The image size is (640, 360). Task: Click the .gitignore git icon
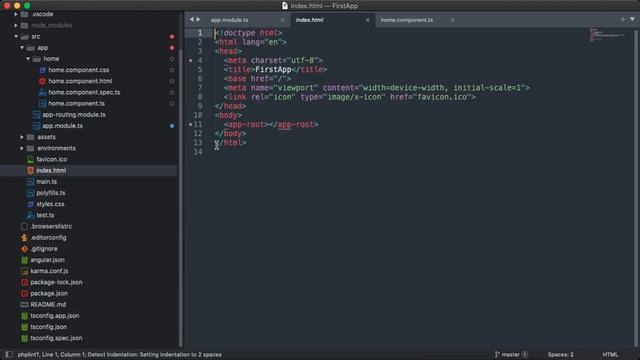24,249
